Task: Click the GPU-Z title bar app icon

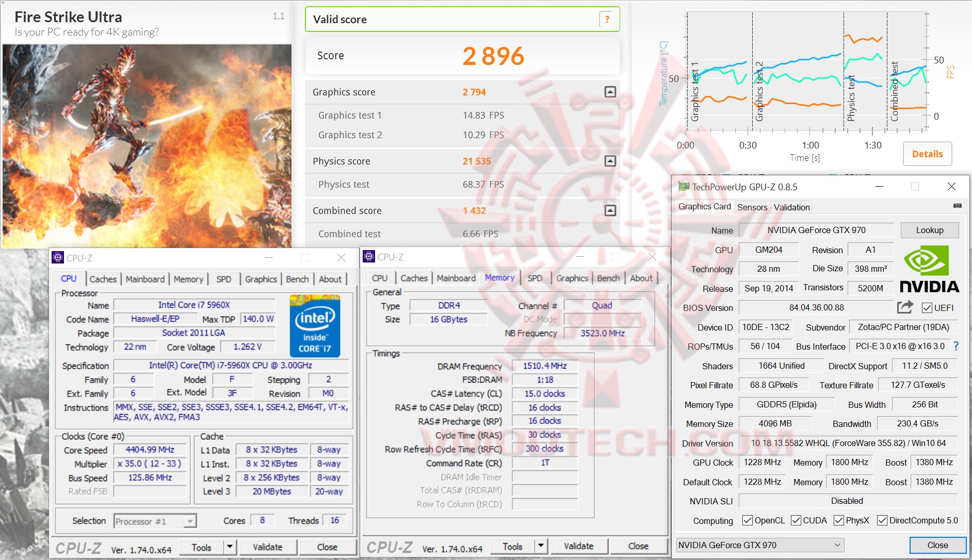Action: tap(684, 187)
